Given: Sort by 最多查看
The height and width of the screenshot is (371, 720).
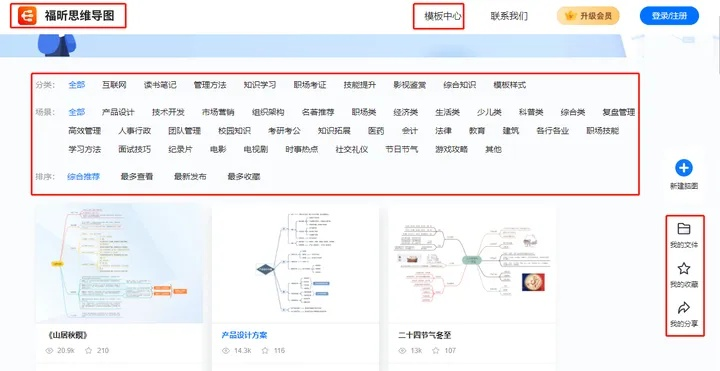Looking at the screenshot, I should (x=137, y=176).
